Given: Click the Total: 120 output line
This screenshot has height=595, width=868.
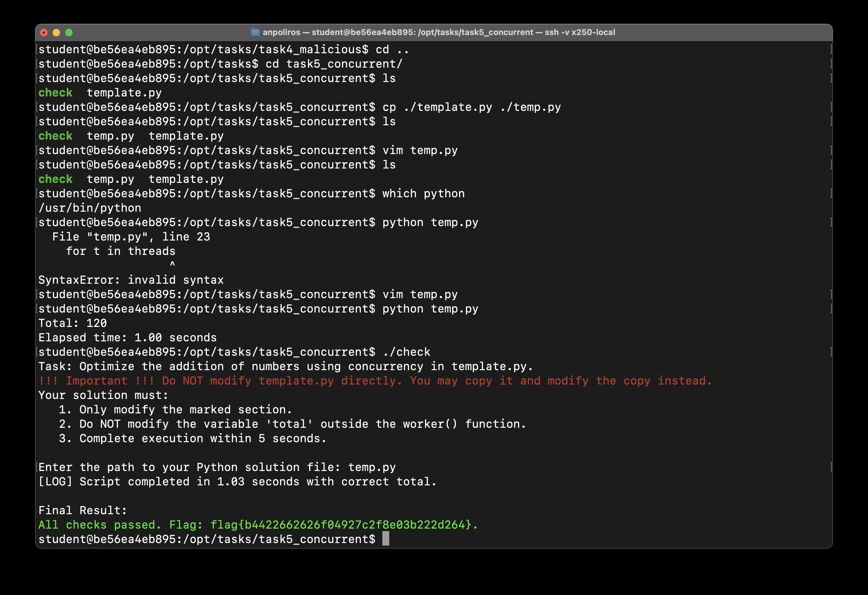Looking at the screenshot, I should pos(73,323).
